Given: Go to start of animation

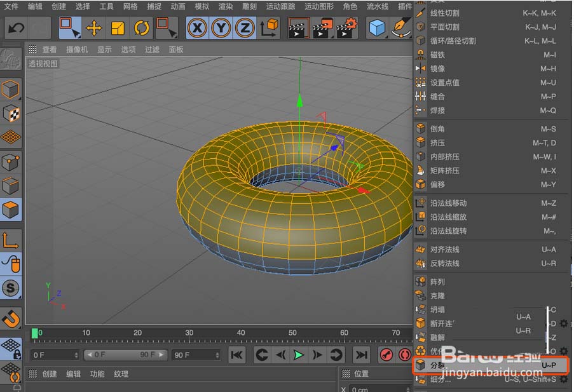Looking at the screenshot, I should pyautogui.click(x=237, y=355).
